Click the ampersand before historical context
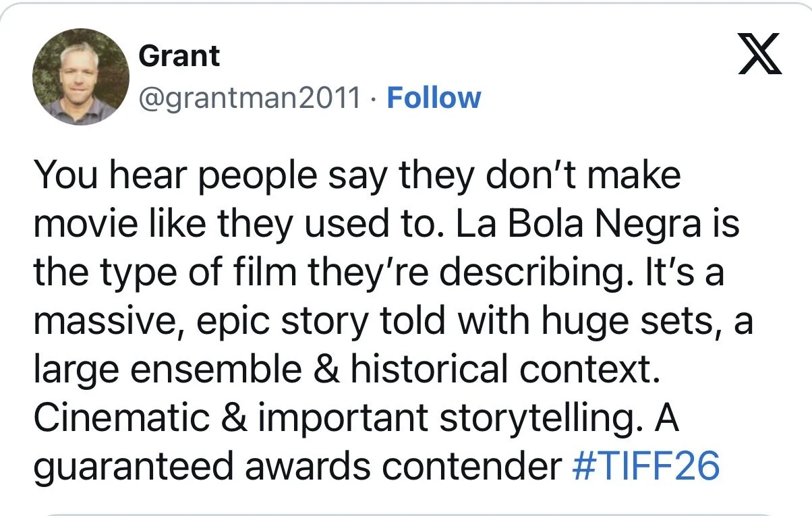The height and width of the screenshot is (516, 812). [x=328, y=370]
